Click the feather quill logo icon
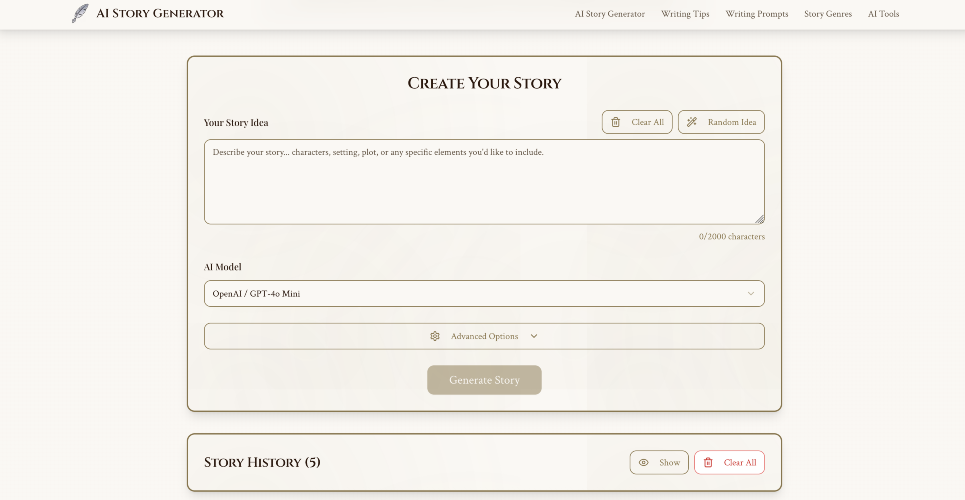Viewport: 965px width, 500px height. 80,13
